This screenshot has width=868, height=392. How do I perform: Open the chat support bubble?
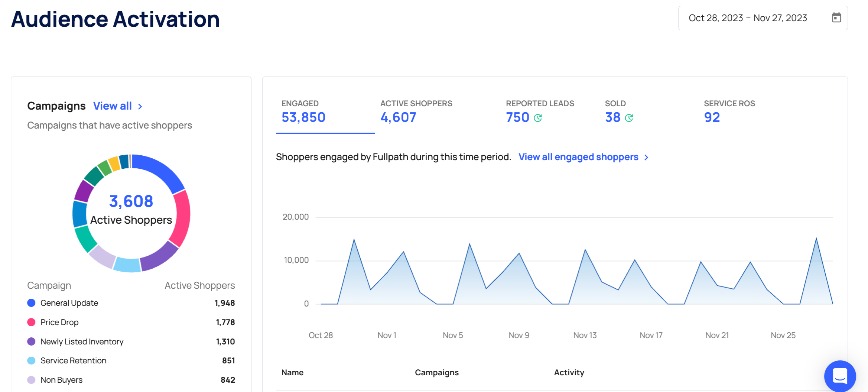pyautogui.click(x=840, y=376)
